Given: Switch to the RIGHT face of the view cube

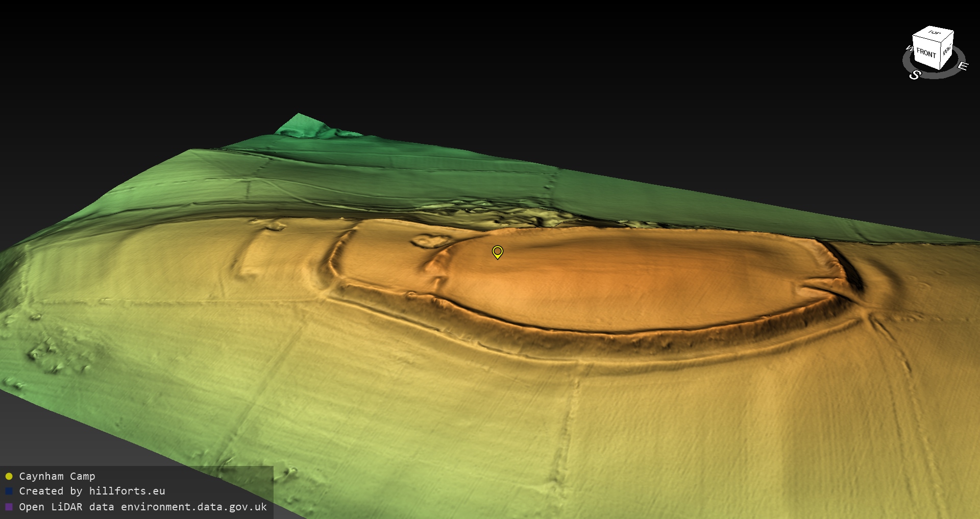Looking at the screenshot, I should tap(947, 50).
